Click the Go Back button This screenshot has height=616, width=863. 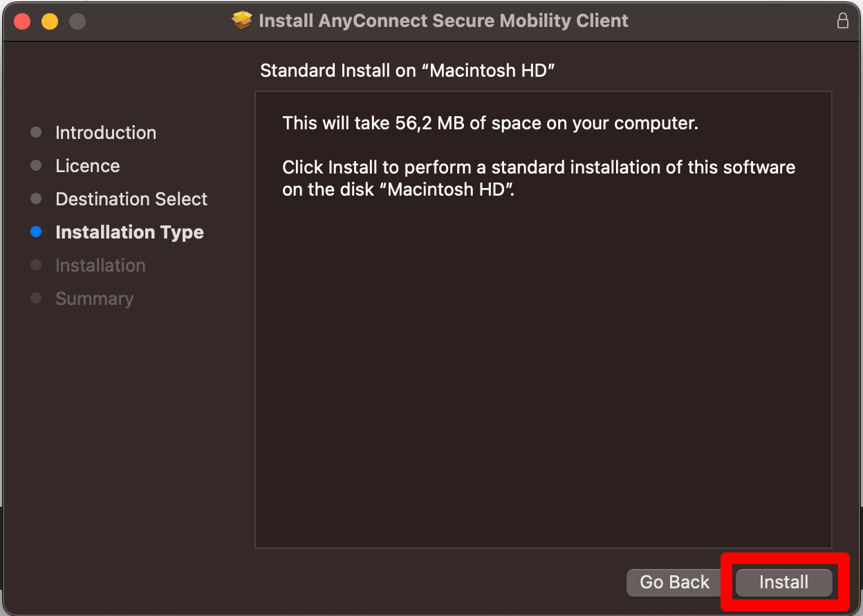click(674, 582)
